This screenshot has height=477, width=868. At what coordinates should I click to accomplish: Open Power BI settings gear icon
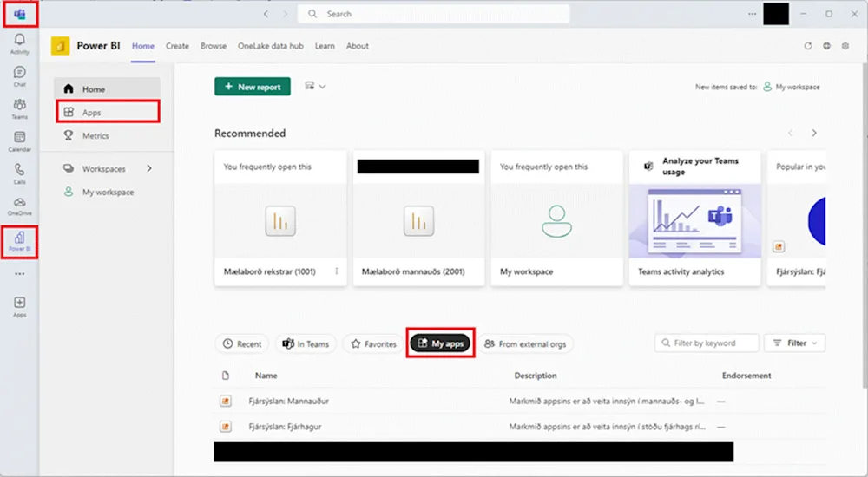pos(845,46)
